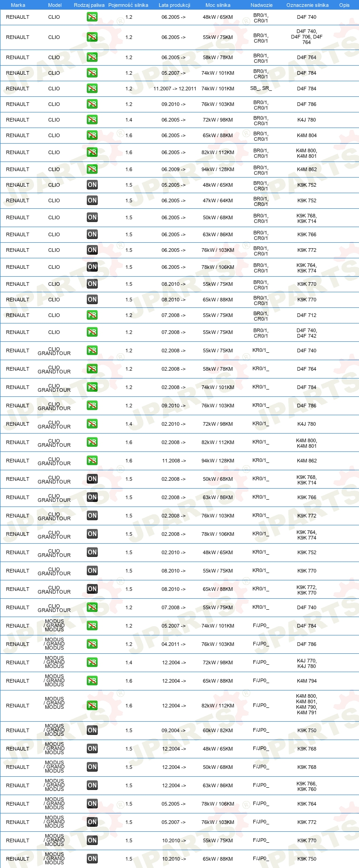Click the PB icon in the CLIO GRANDTOUR D4F 764 row
Image resolution: width=359 pixels, height=868 pixels.
click(x=92, y=369)
